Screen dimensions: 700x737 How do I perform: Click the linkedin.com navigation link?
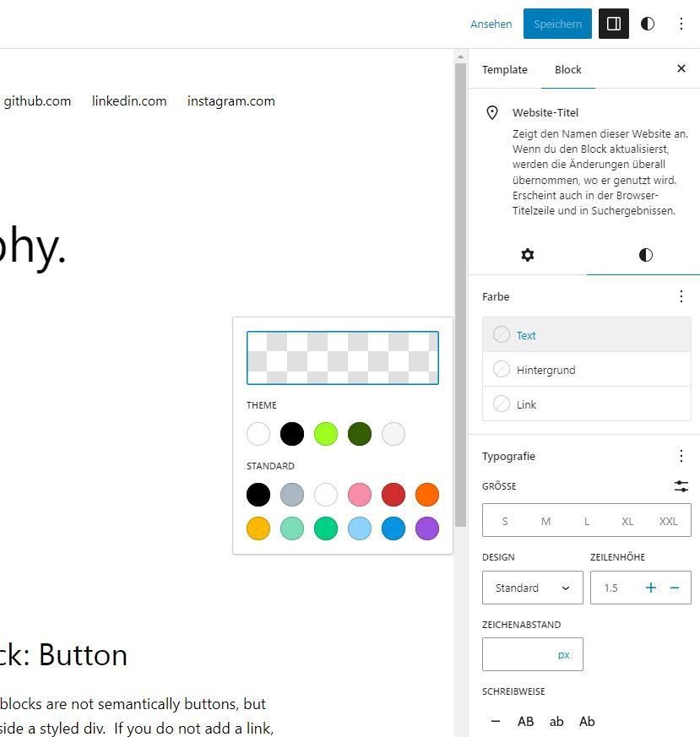click(129, 101)
